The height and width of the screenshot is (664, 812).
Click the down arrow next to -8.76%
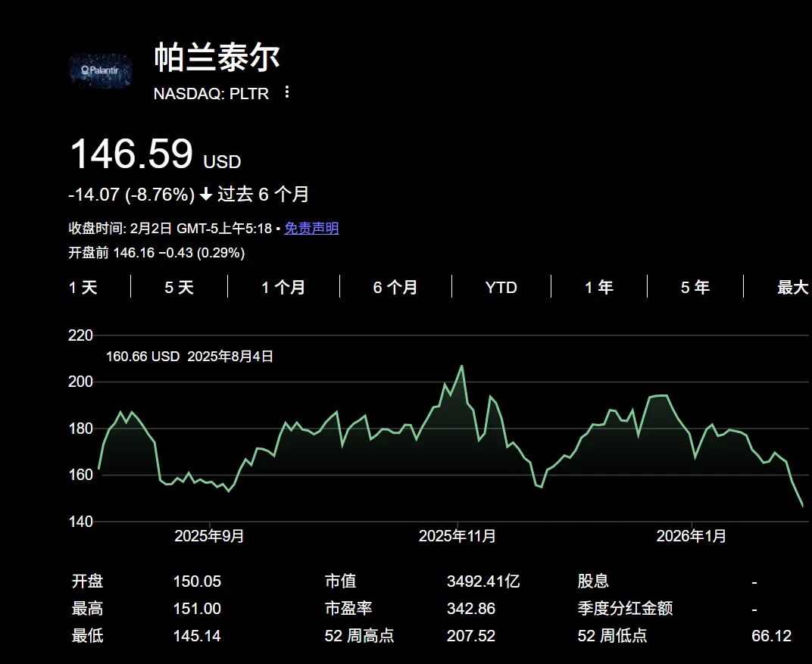coord(206,195)
